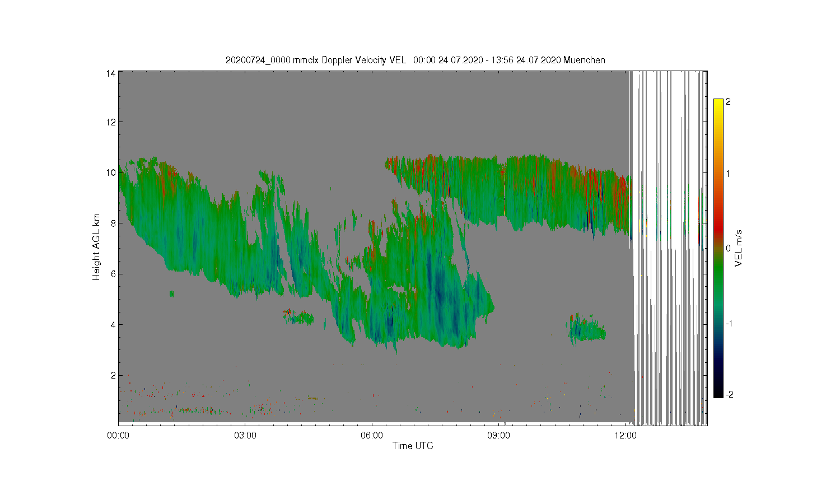Click the 6 km height tick label
The image size is (840, 504).
pos(113,274)
